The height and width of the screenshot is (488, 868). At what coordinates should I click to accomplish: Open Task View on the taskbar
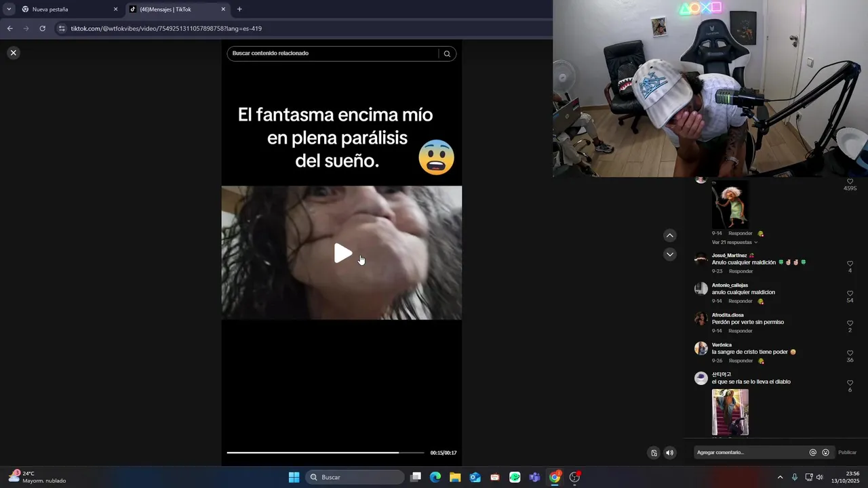416,477
